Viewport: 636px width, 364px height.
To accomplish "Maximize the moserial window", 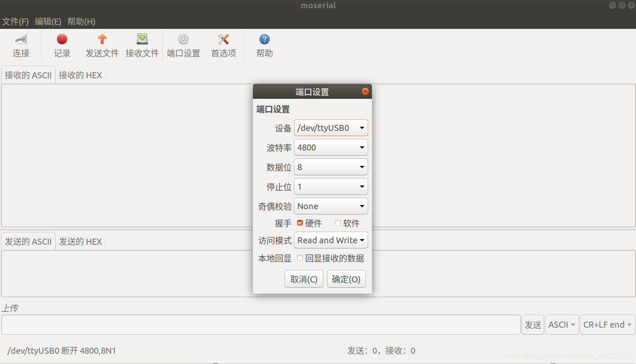I will (622, 5).
